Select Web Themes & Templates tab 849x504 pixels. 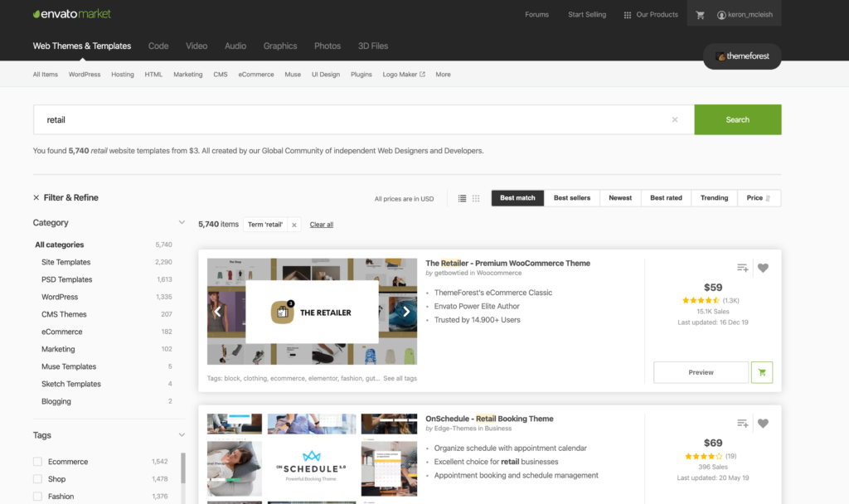(x=82, y=46)
